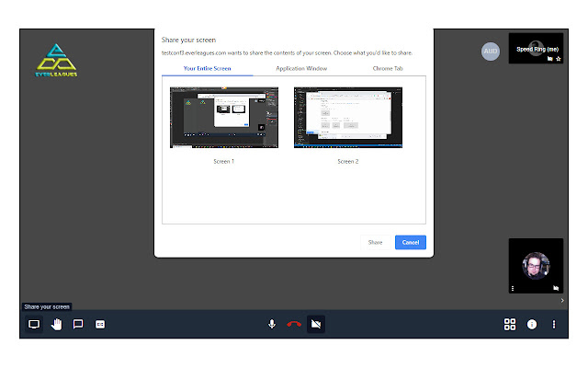588x368 pixels.
Task: Choose the Screen 2 preview thumbnail
Action: (x=348, y=118)
